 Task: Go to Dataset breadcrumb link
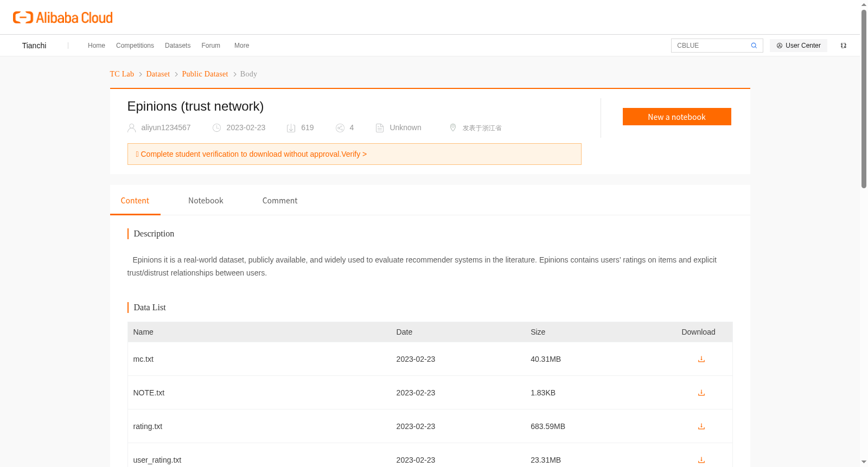point(158,74)
